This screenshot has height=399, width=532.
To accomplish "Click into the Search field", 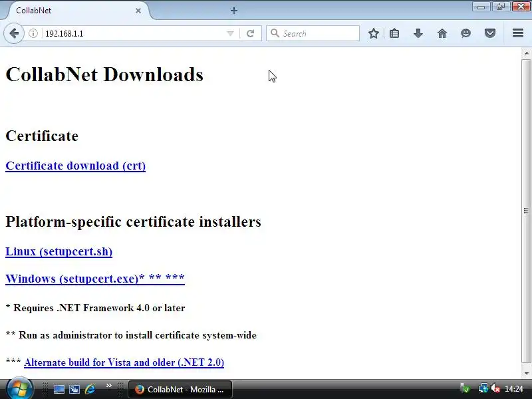I will click(313, 33).
